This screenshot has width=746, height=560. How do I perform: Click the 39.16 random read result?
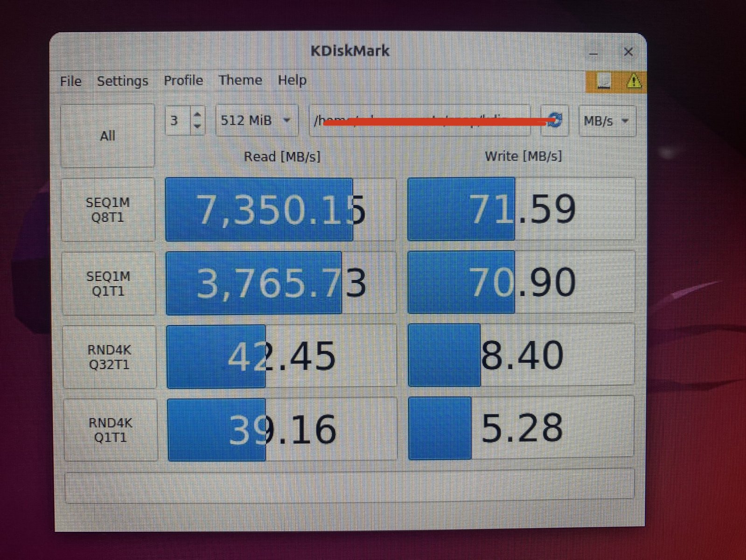click(282, 429)
